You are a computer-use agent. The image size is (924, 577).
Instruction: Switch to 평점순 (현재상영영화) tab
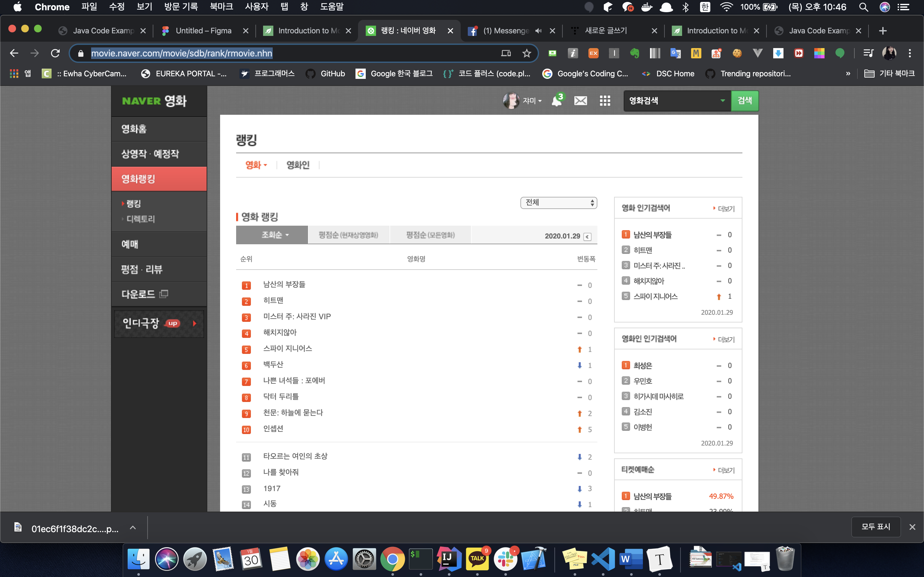tap(348, 235)
